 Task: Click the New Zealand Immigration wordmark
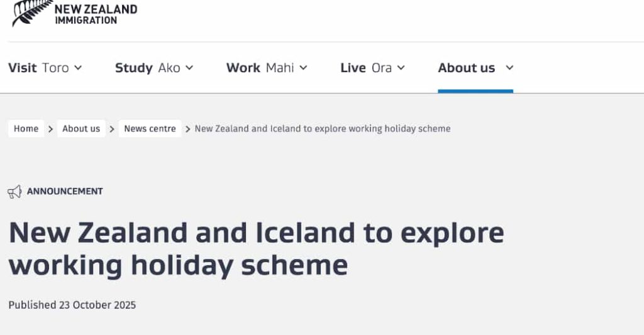point(96,14)
